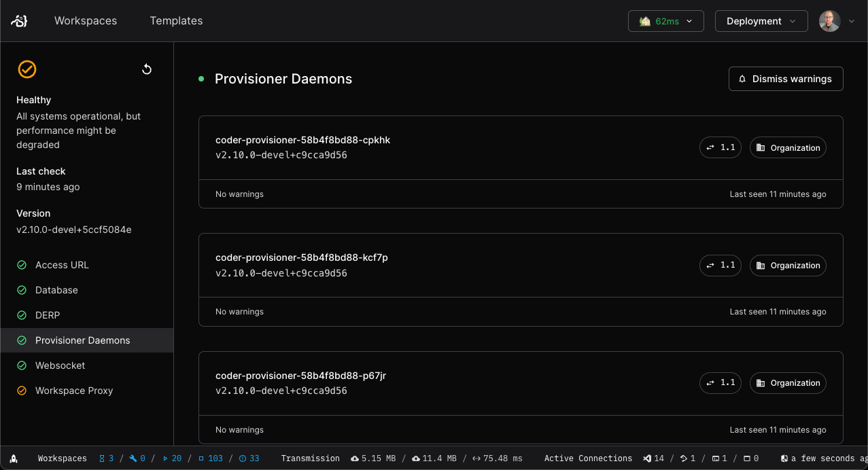Open the Deployment dropdown menu
868x470 pixels.
point(761,20)
